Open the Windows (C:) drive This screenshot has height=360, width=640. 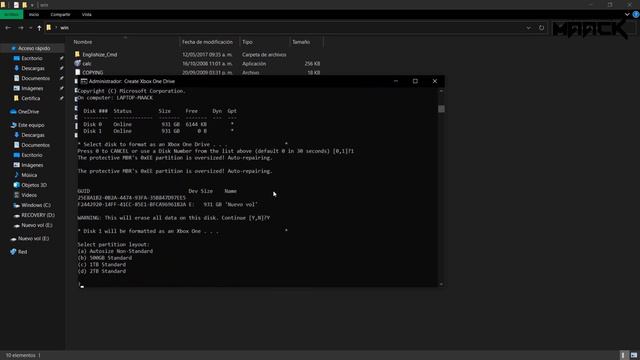point(36,205)
